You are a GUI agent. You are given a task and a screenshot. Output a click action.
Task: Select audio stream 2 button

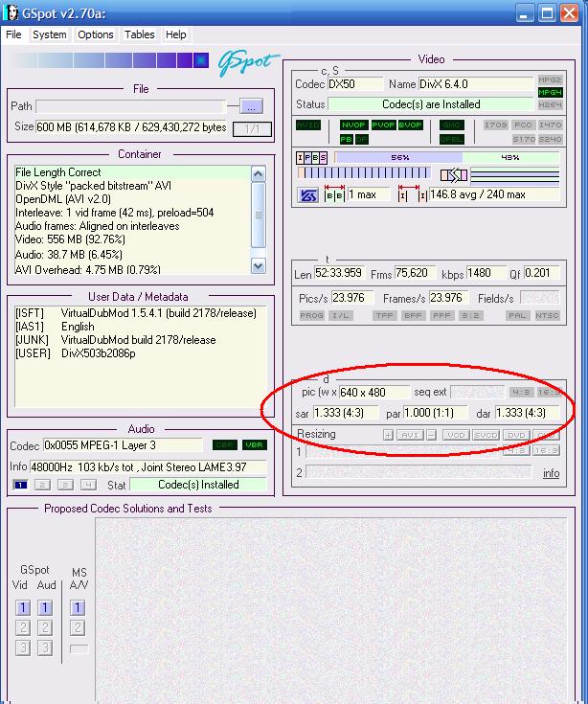[42, 485]
